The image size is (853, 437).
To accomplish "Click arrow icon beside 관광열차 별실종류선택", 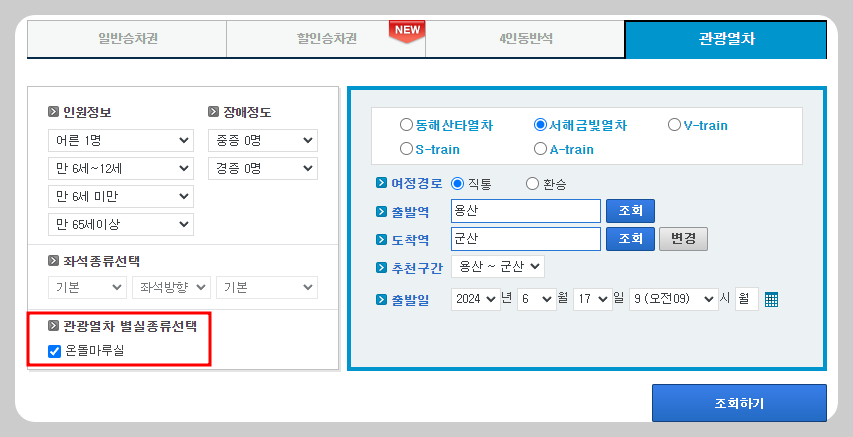I will click(53, 326).
